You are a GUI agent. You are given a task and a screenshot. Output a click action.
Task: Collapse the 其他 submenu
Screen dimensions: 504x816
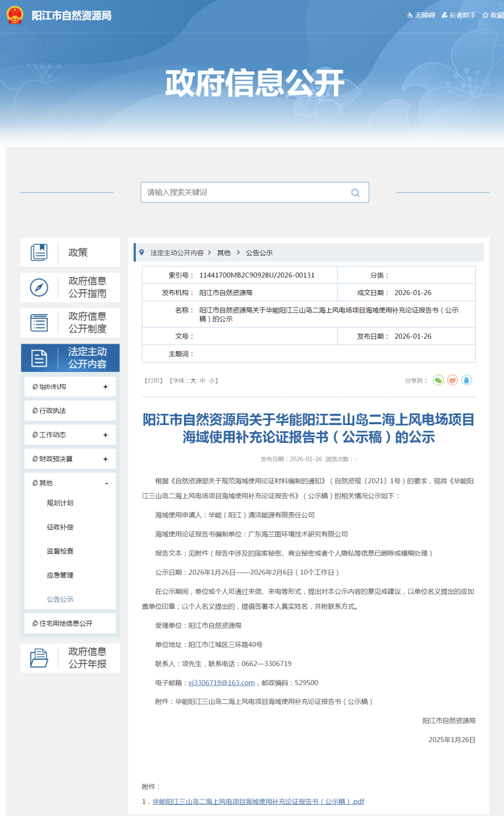(x=106, y=483)
